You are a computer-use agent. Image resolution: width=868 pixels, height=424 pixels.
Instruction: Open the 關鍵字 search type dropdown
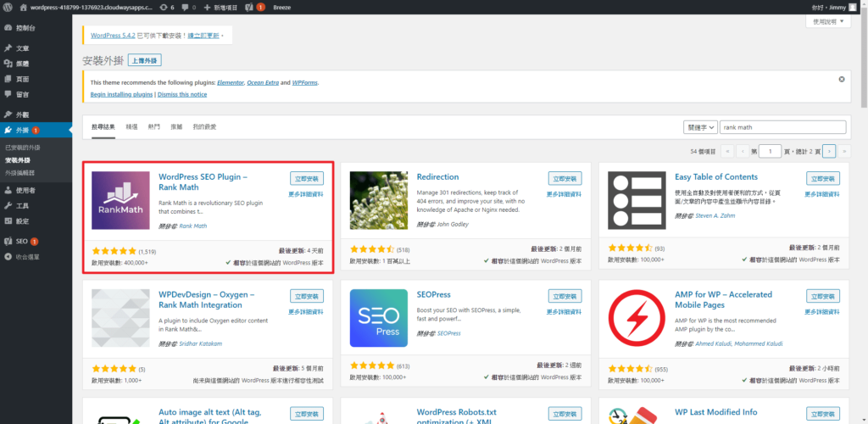pyautogui.click(x=701, y=127)
